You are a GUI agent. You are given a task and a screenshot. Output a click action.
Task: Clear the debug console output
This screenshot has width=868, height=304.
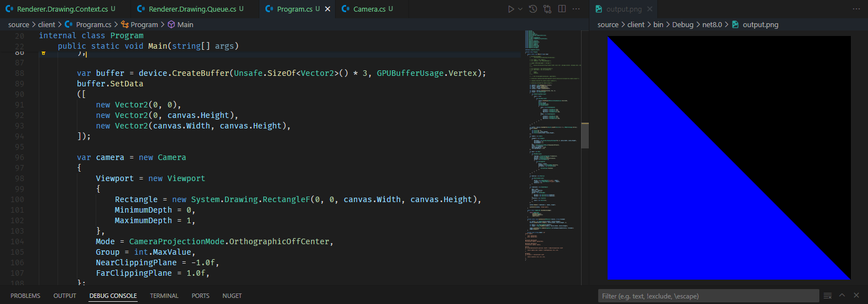pos(828,296)
